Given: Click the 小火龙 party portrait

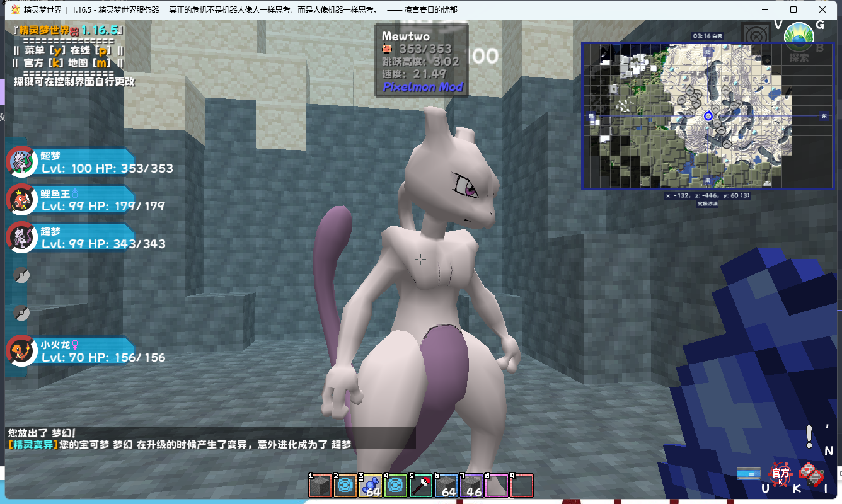Looking at the screenshot, I should tap(21, 351).
